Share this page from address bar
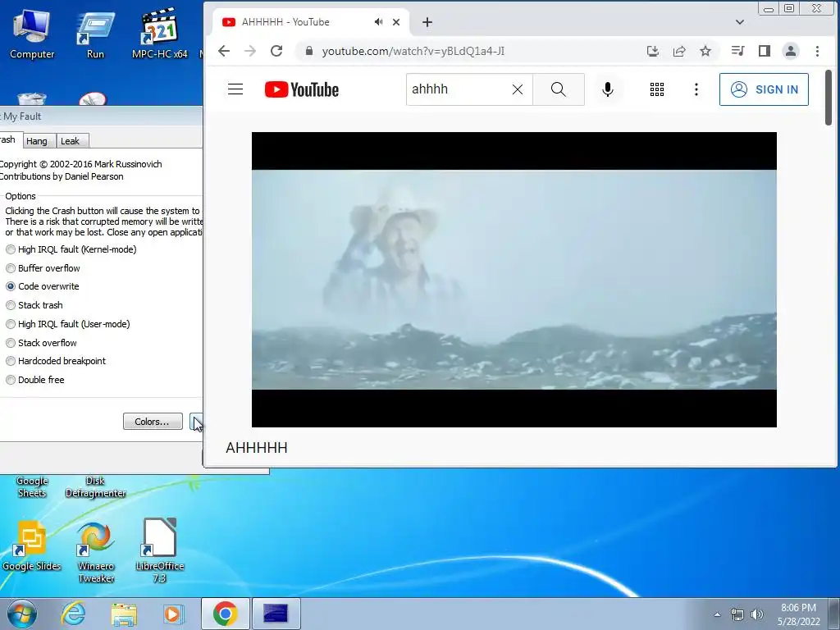 pyautogui.click(x=678, y=51)
